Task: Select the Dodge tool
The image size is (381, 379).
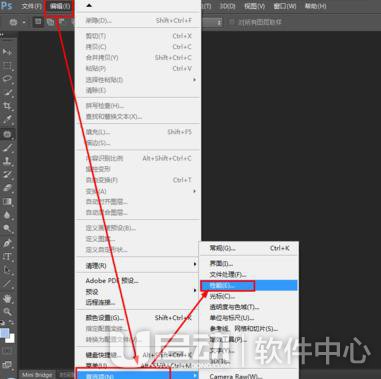Action: click(x=7, y=229)
